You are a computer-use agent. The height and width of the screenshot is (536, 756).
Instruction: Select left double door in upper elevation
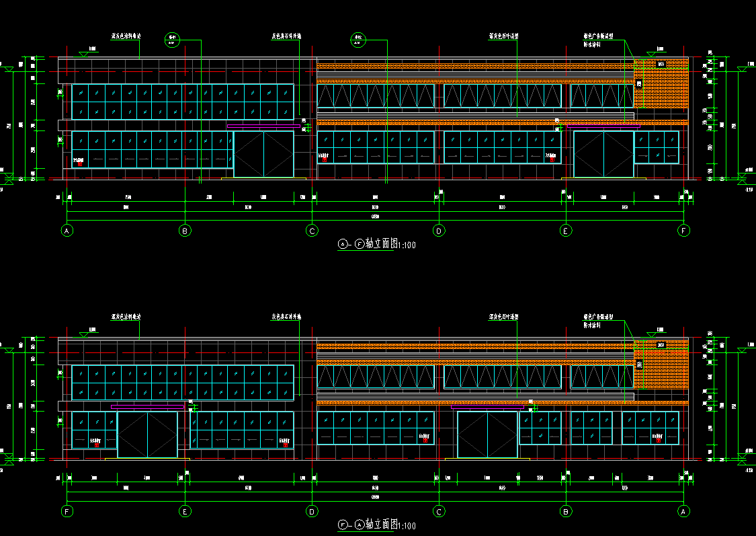click(263, 154)
